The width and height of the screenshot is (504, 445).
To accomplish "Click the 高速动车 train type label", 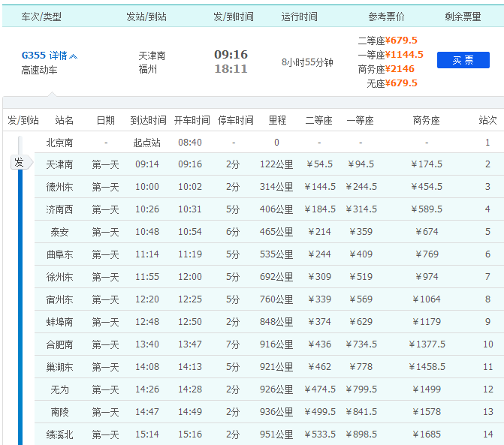I will pos(39,70).
